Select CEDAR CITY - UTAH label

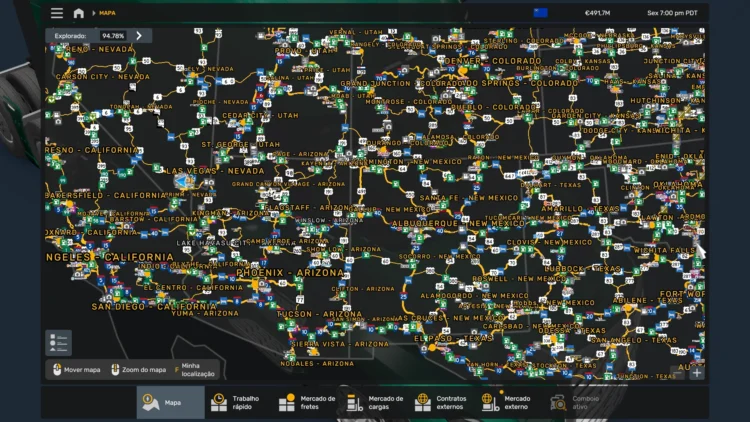(260, 115)
